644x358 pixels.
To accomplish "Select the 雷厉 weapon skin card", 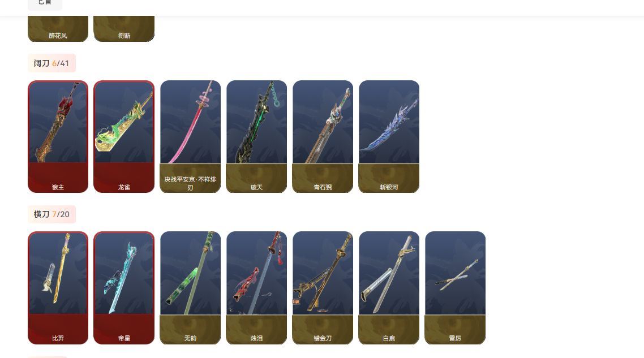I will pos(455,288).
